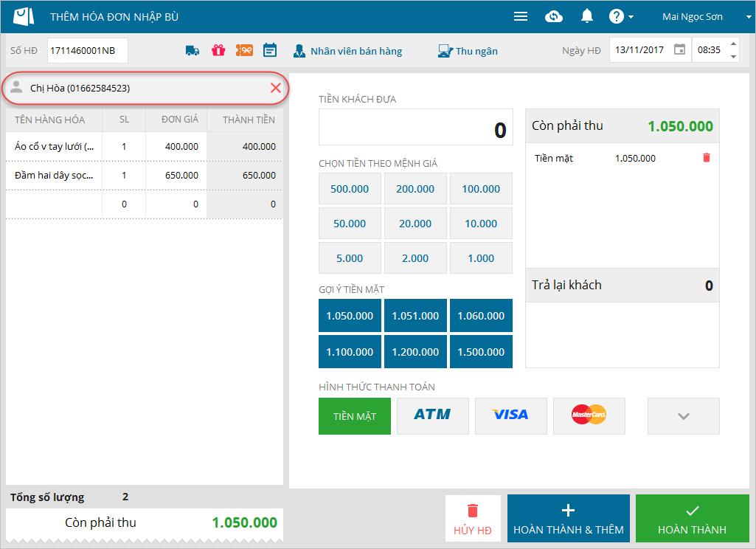Viewport: 756px width, 549px height.
Task: Click the delivery truck icon
Action: pos(193,50)
